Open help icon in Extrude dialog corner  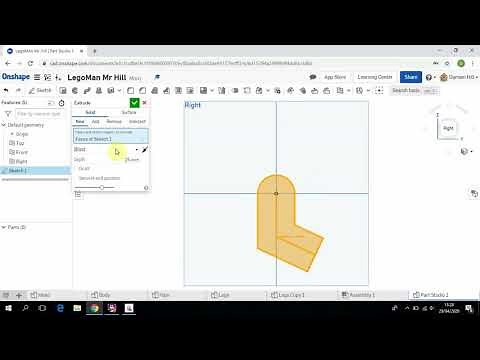146,188
